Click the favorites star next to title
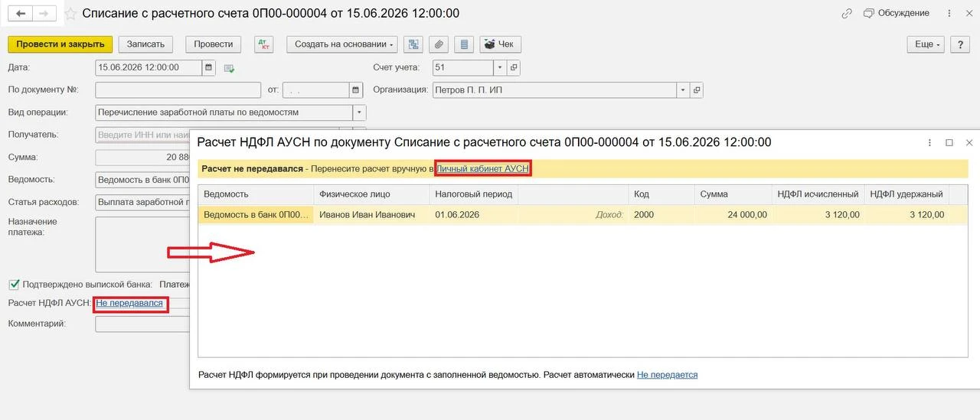 point(70,14)
